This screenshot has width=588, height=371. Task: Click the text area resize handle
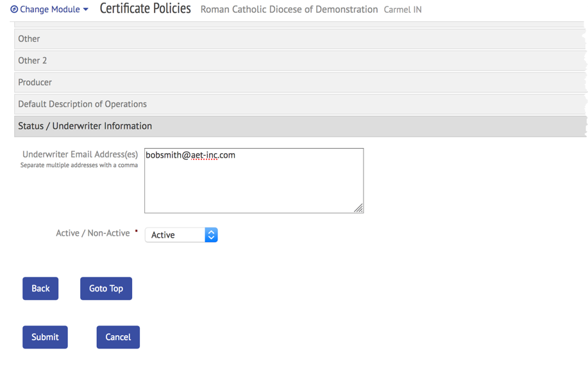(x=358, y=208)
